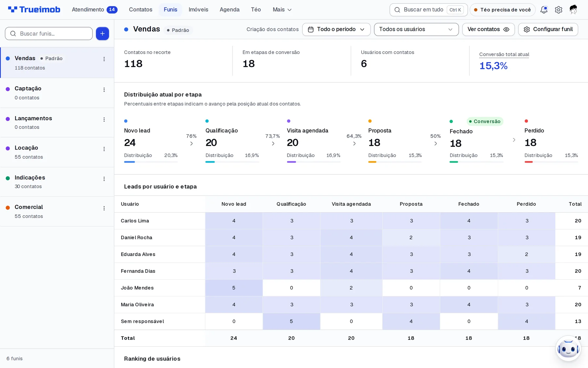Screen dimensions: 588x368
Task: Open the Todo o período date dropdown
Action: (x=336, y=29)
